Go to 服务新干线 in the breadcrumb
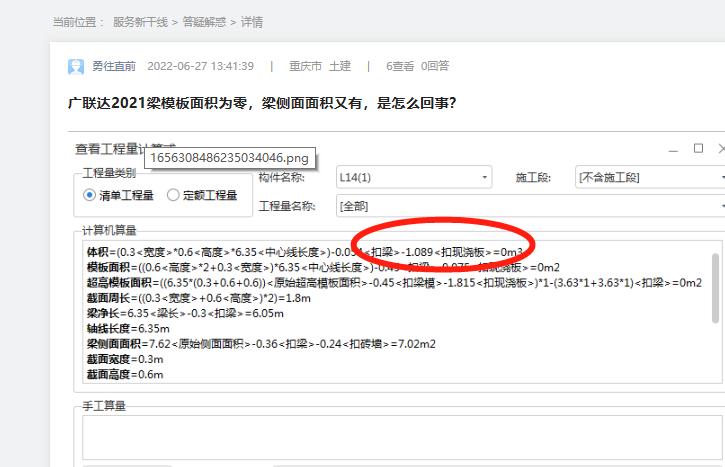 coord(141,22)
